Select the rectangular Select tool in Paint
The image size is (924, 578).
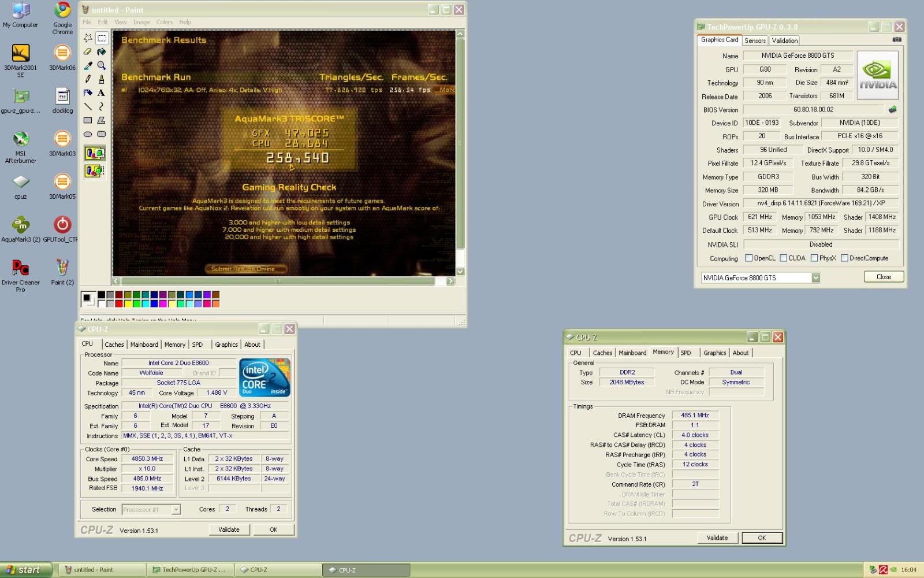(102, 38)
